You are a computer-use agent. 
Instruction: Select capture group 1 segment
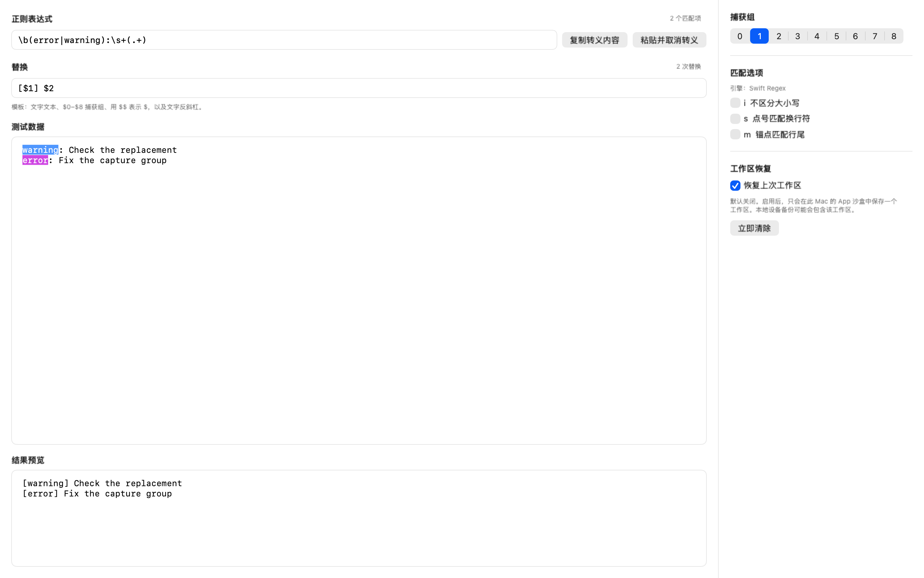[759, 36]
